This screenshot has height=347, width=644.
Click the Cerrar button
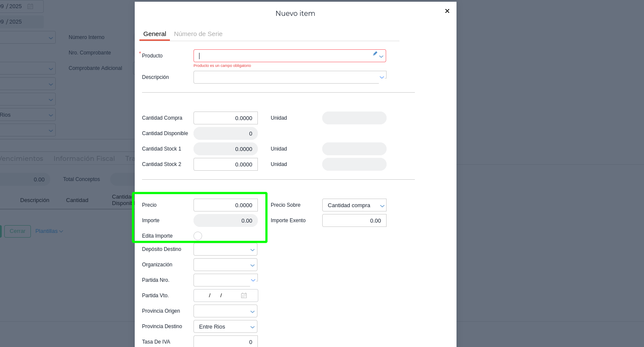pyautogui.click(x=18, y=231)
